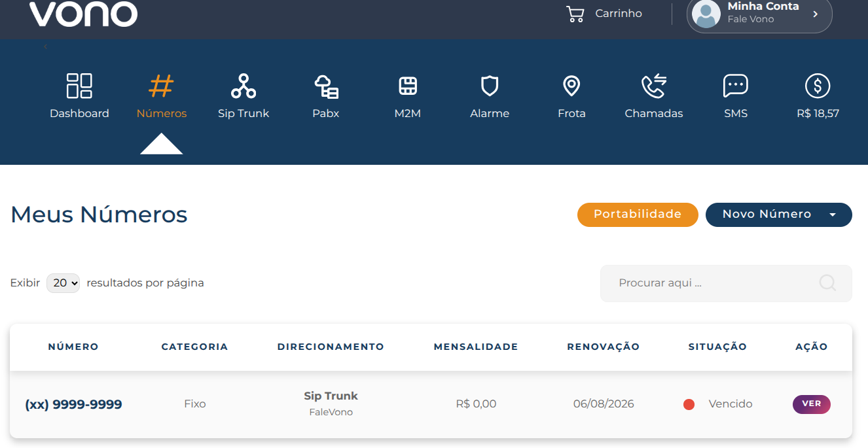This screenshot has height=448, width=868.
Task: Go to Chamadas menu label
Action: 653,113
